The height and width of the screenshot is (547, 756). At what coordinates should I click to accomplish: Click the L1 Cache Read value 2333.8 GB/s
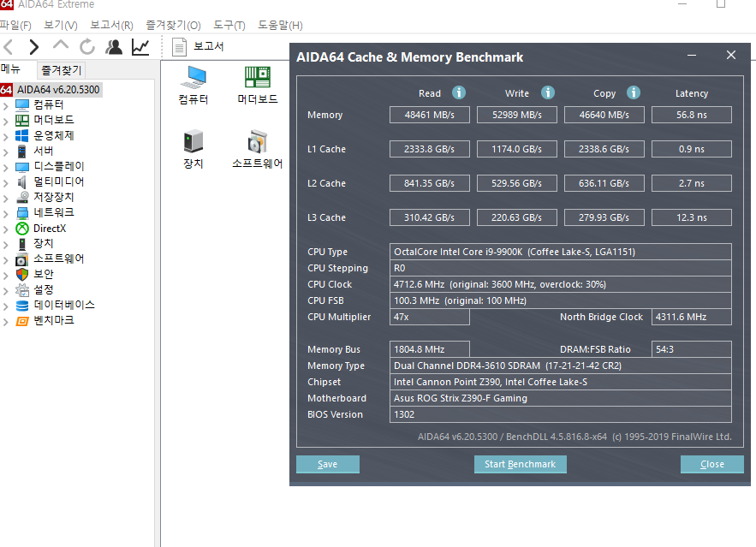(x=430, y=149)
